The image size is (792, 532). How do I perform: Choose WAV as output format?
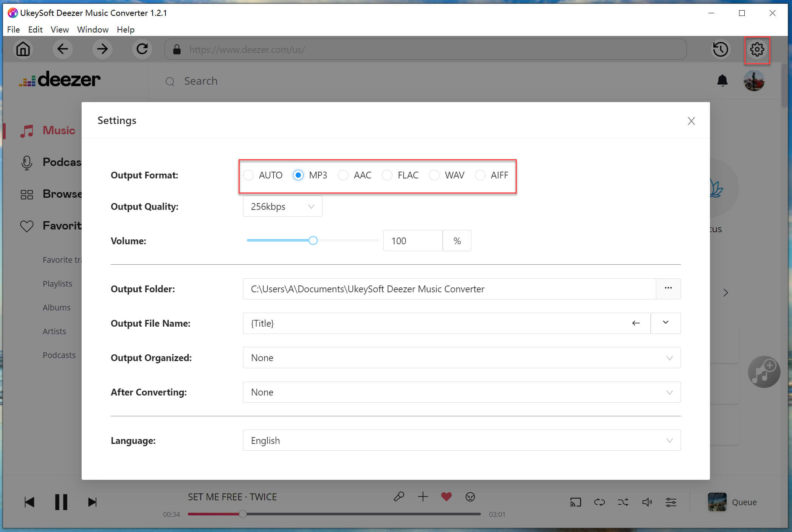[434, 175]
